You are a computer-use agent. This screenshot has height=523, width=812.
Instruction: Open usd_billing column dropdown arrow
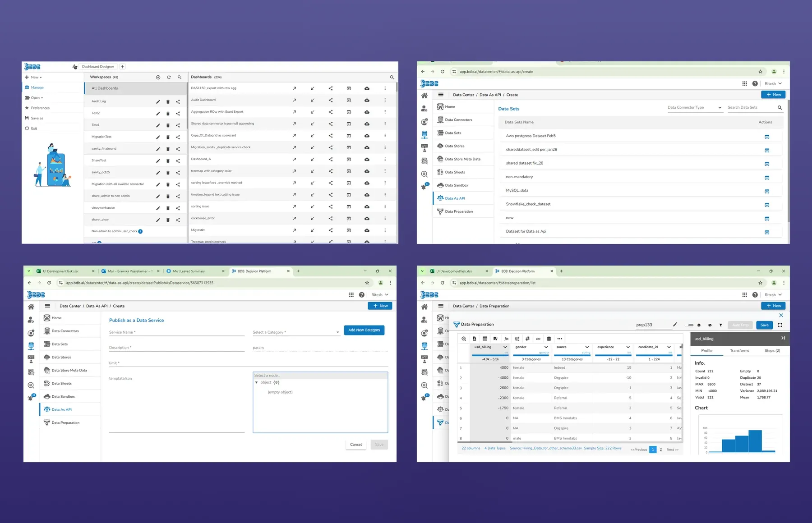505,347
